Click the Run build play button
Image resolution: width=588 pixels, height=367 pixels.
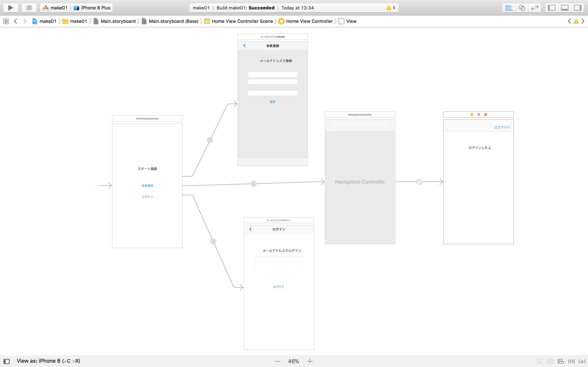pos(11,8)
